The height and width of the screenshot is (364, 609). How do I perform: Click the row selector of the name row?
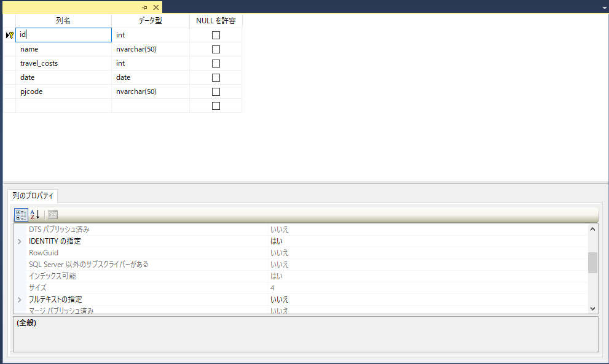coord(9,49)
